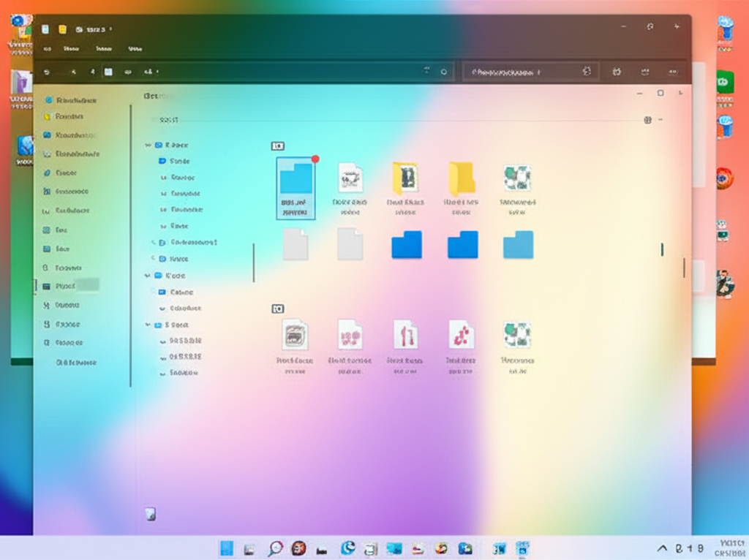Collapse the first top-level node in folder tree
749x560 pixels.
click(148, 145)
